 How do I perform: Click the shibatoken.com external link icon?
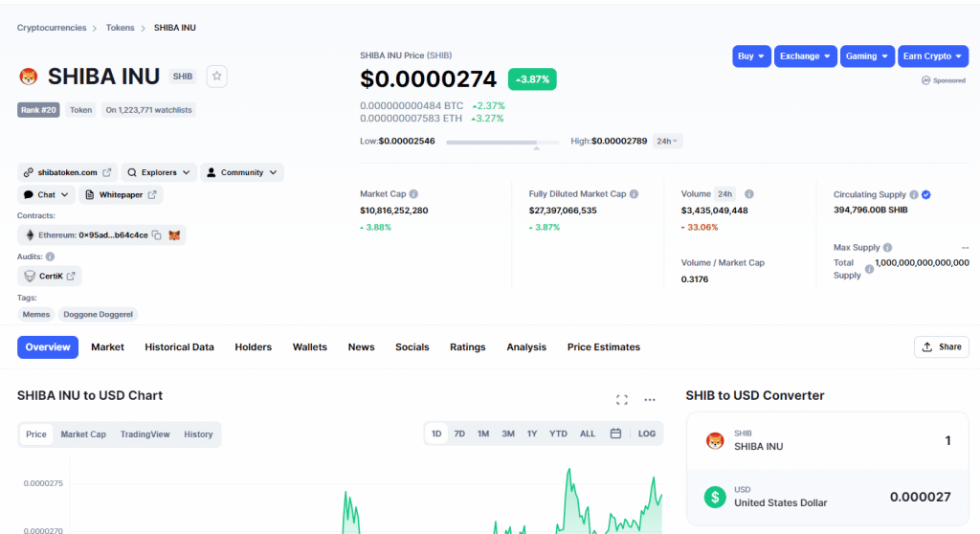[x=107, y=172]
